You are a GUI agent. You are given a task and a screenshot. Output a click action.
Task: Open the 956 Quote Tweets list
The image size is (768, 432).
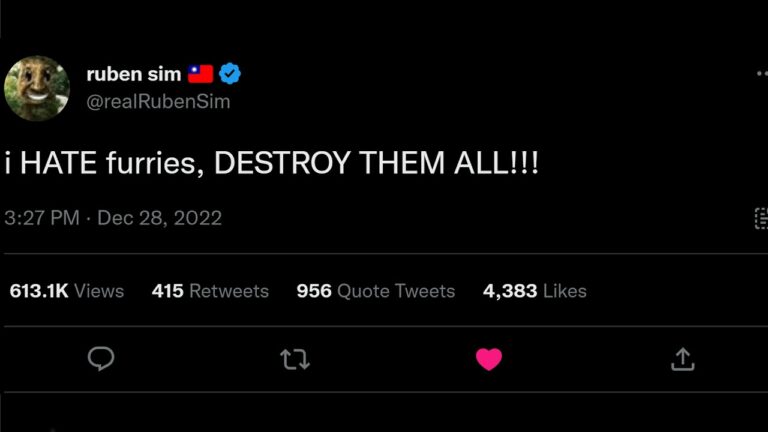(x=375, y=291)
